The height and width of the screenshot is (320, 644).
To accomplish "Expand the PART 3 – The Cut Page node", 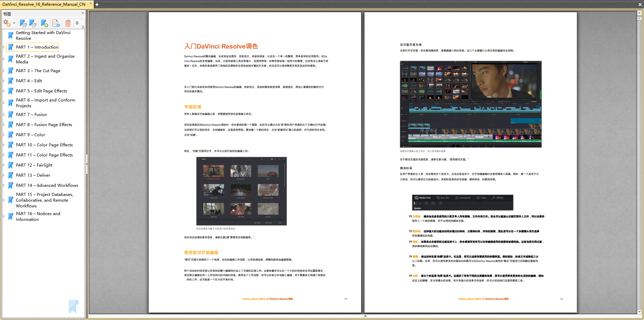I will (4, 71).
